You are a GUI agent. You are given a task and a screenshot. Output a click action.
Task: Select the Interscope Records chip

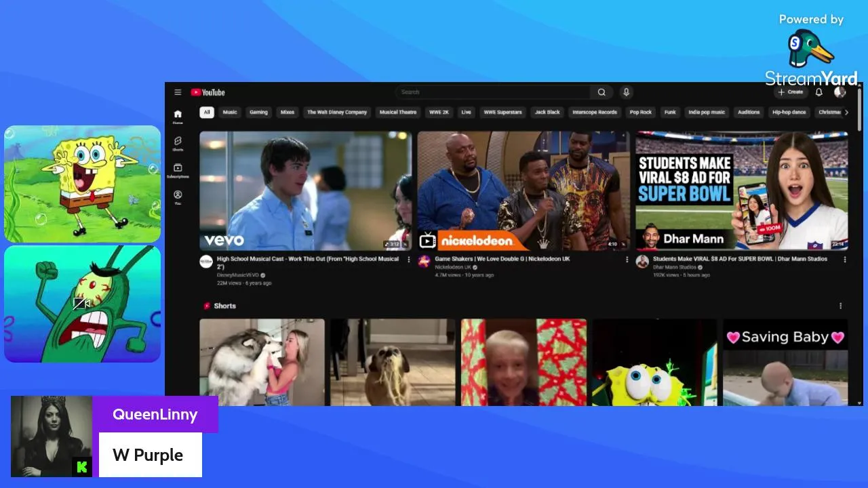[595, 113]
